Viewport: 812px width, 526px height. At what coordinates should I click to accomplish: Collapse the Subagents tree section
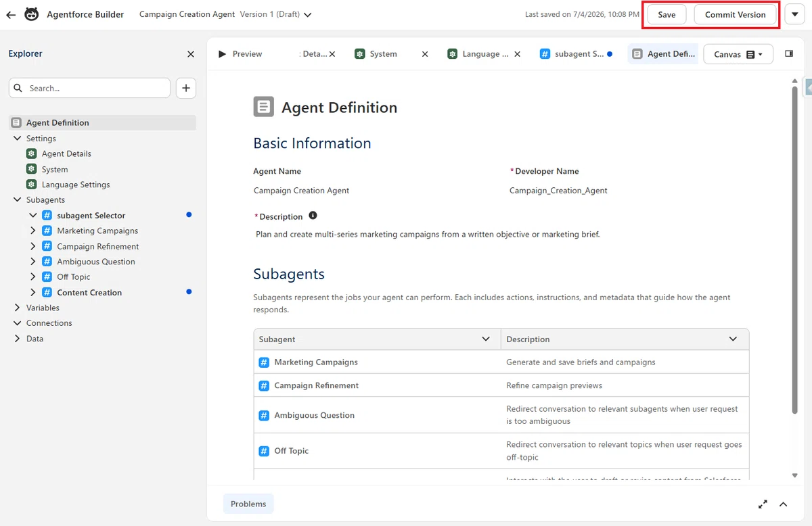click(x=17, y=199)
